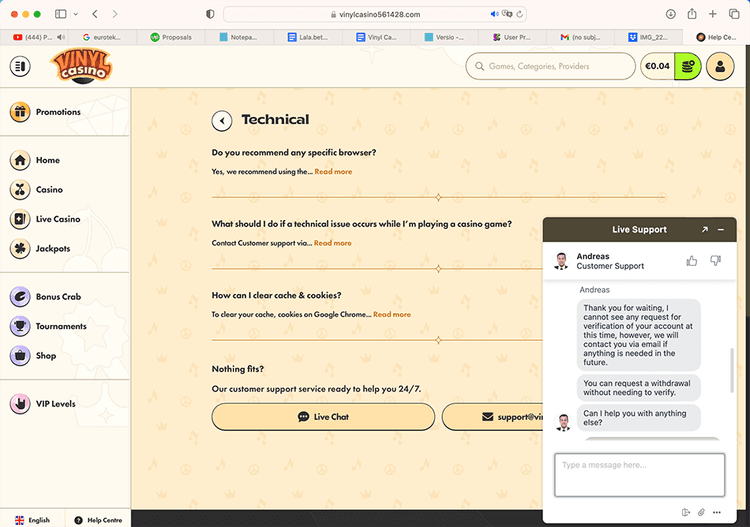Viewport: 750px width, 527px height.
Task: Click the Safari share button
Action: pyautogui.click(x=692, y=14)
